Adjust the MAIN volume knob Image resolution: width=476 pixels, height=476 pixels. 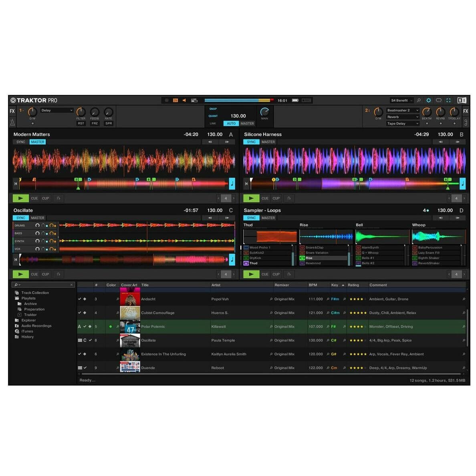click(x=265, y=112)
